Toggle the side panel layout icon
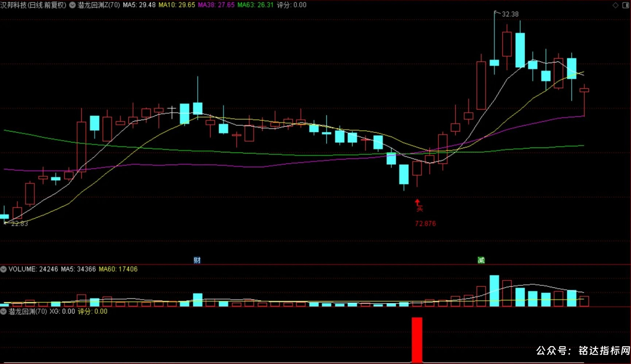The image size is (631, 364). pos(626,5)
